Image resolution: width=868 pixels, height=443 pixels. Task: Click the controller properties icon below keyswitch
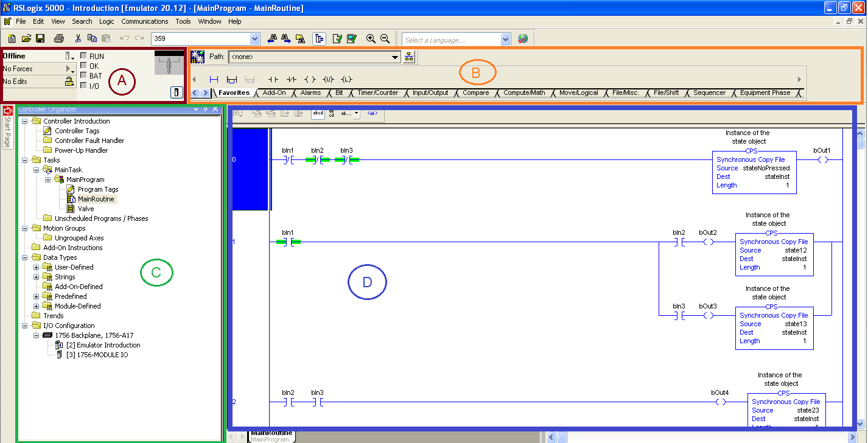[x=176, y=92]
